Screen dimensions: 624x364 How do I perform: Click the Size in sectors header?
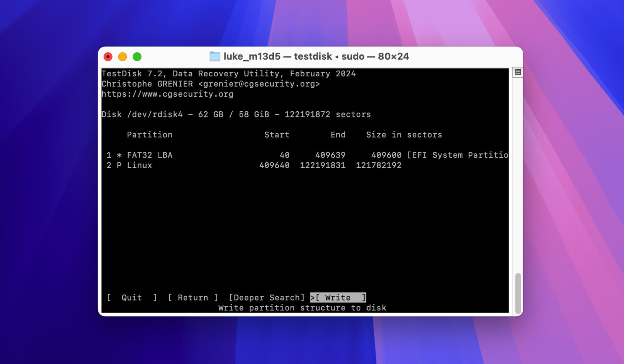point(404,134)
